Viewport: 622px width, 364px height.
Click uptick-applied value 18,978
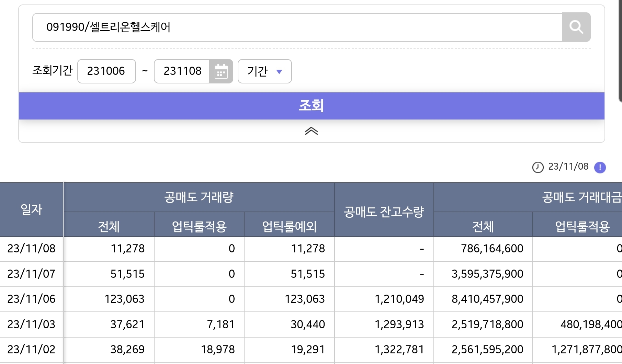pyautogui.click(x=218, y=350)
